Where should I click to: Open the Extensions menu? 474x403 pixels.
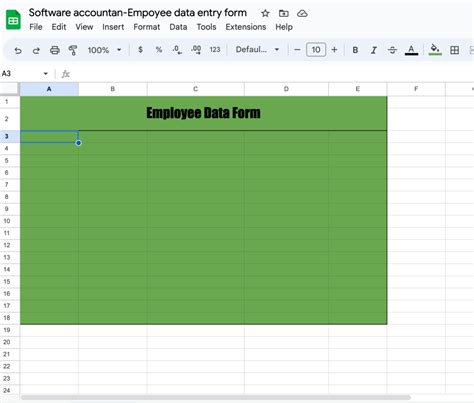246,27
